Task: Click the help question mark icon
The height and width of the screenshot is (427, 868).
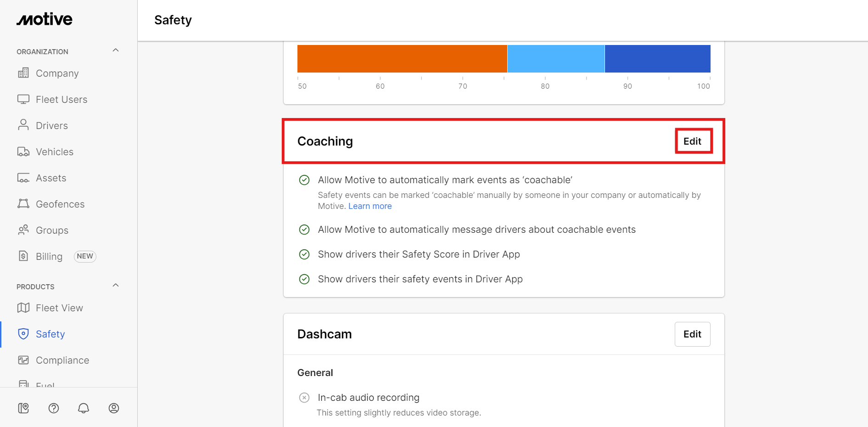Action: (x=54, y=408)
